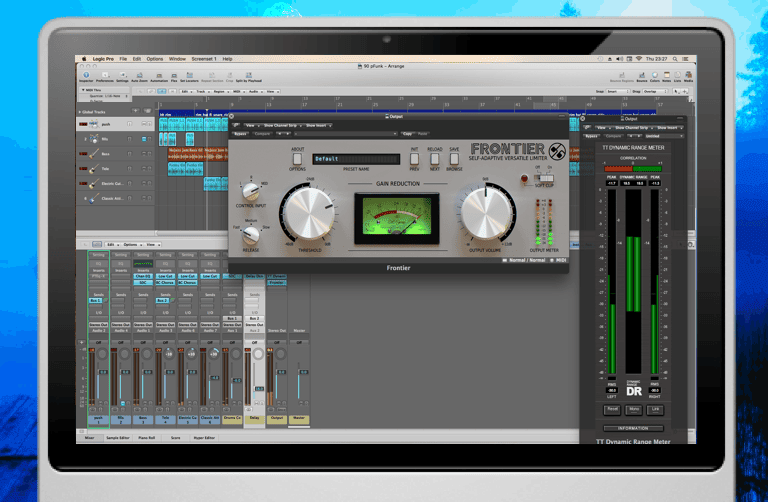
Task: Switch to the Hyper Editor tab
Action: [x=204, y=438]
